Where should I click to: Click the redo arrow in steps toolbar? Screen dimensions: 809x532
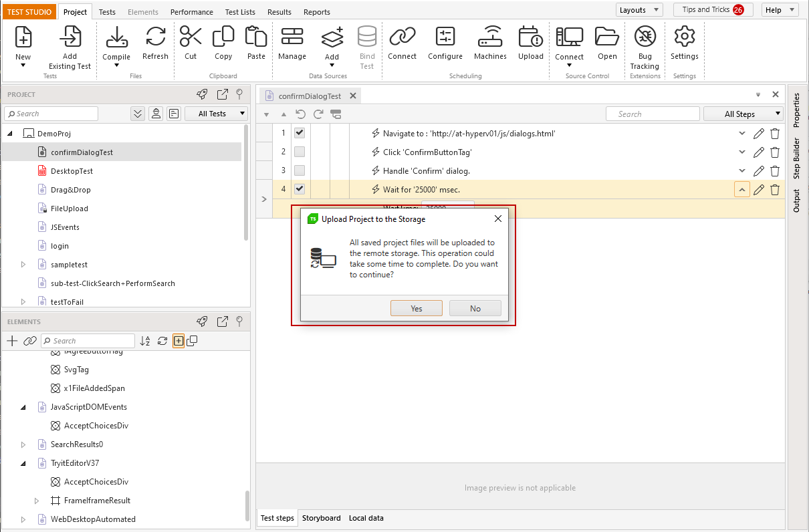(318, 114)
